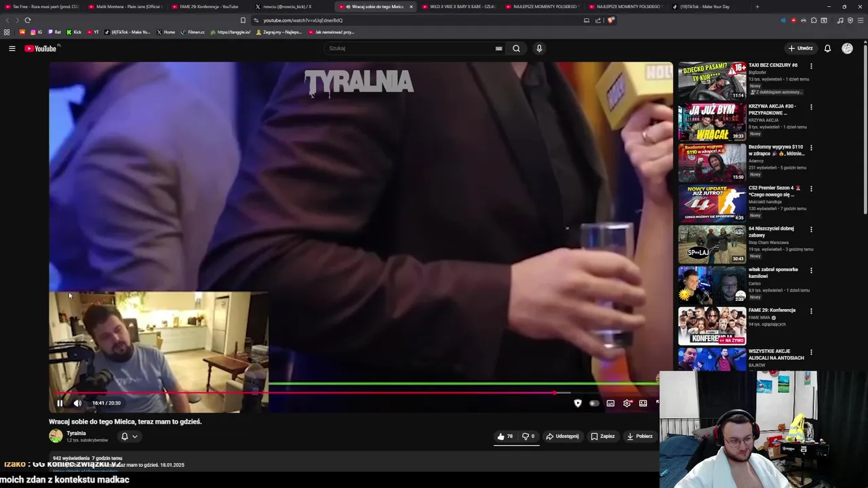Image resolution: width=868 pixels, height=488 pixels.
Task: Dislike the video
Action: 528,436
